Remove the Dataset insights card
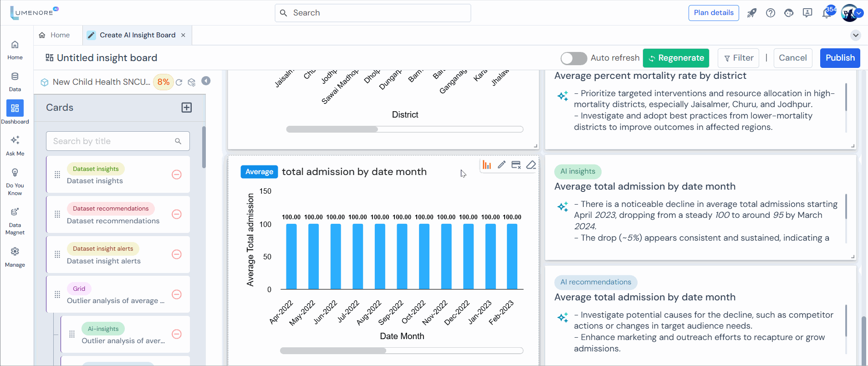This screenshot has height=366, width=868. click(x=177, y=175)
